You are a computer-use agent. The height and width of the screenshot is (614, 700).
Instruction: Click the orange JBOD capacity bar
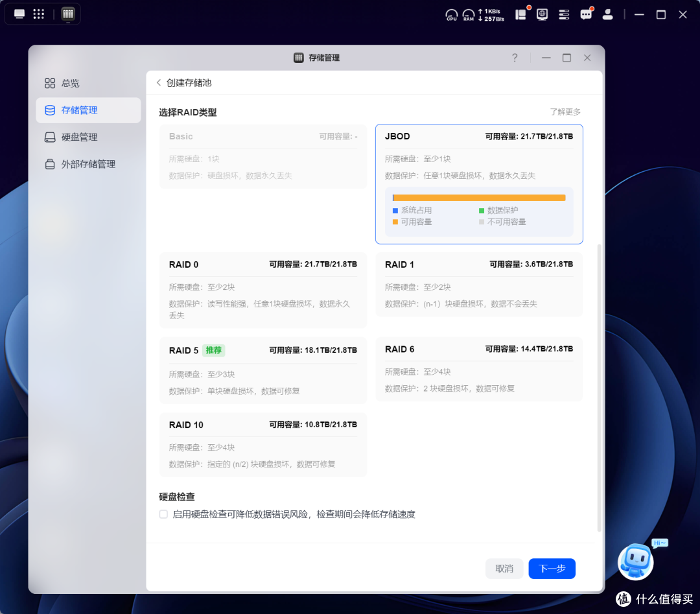coord(479,198)
